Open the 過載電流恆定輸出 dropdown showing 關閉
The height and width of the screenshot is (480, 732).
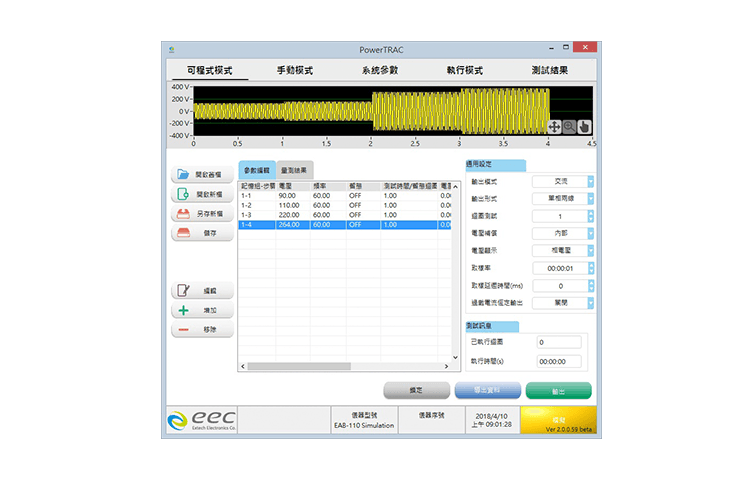(x=591, y=303)
